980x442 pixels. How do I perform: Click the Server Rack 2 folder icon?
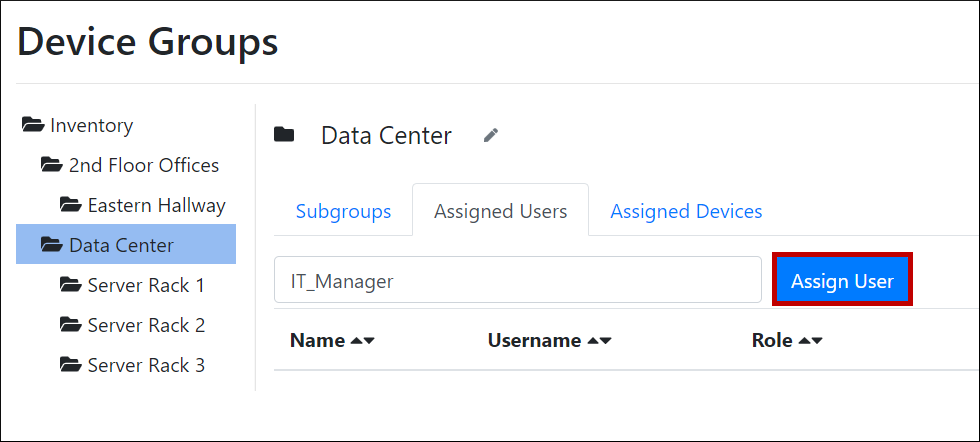pos(71,325)
